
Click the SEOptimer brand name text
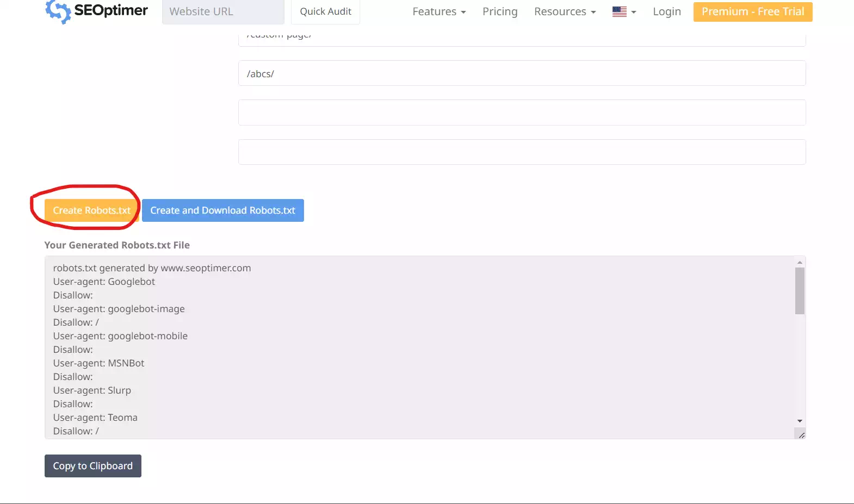(x=111, y=11)
